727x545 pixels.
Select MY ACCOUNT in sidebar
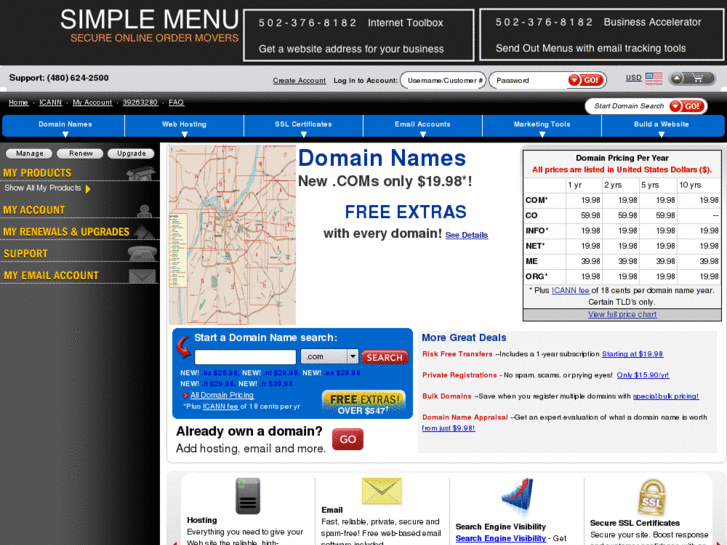[x=34, y=210]
